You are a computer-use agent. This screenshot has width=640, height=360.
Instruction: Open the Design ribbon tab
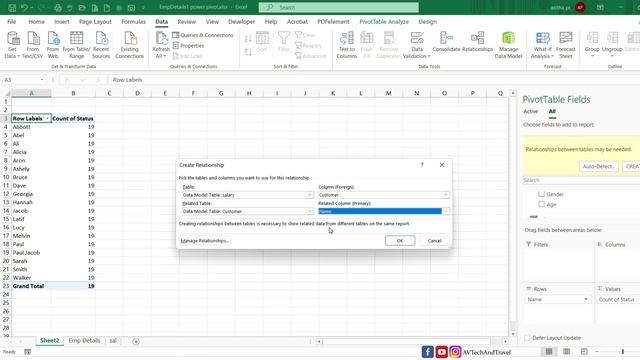click(x=427, y=22)
